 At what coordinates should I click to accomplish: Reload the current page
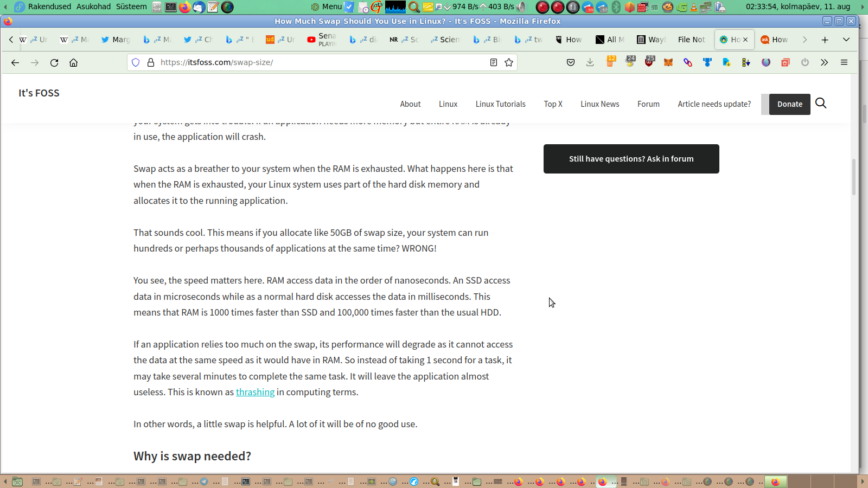54,62
